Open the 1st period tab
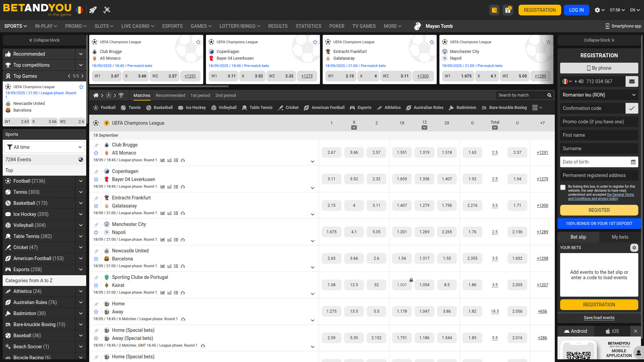Screen dimensions: 644x362 point(200,96)
